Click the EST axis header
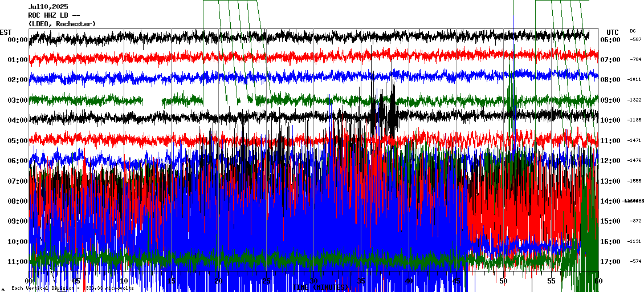The width and height of the screenshot is (644, 296). [6, 32]
